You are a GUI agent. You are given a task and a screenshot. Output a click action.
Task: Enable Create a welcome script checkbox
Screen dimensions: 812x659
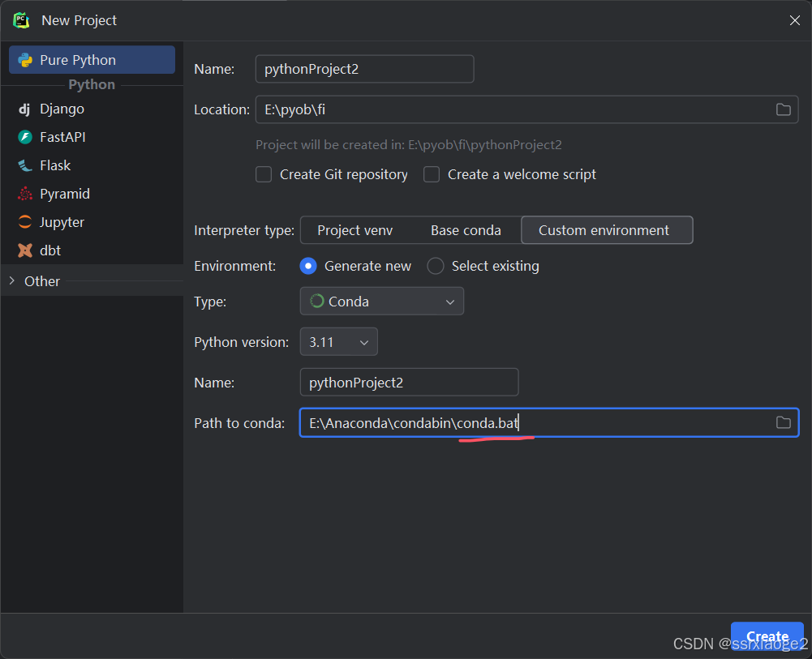point(432,174)
